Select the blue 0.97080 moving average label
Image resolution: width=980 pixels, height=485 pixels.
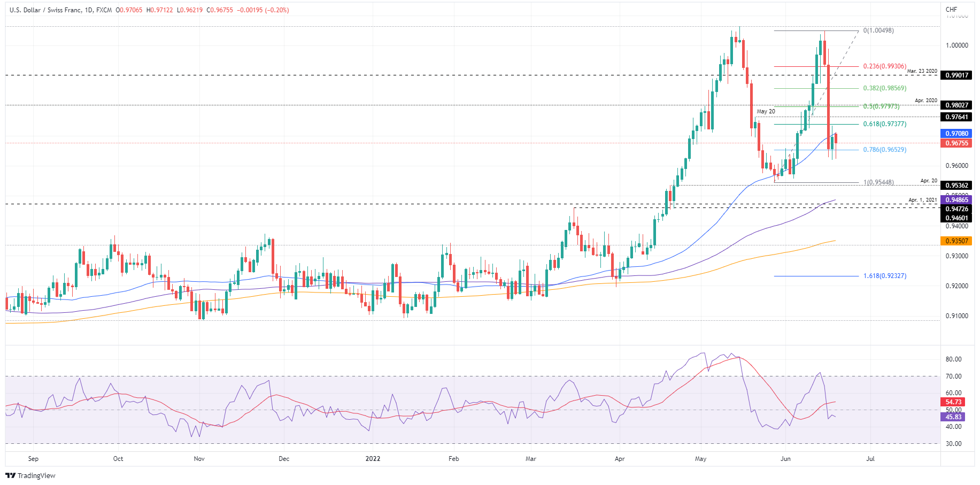pos(956,134)
